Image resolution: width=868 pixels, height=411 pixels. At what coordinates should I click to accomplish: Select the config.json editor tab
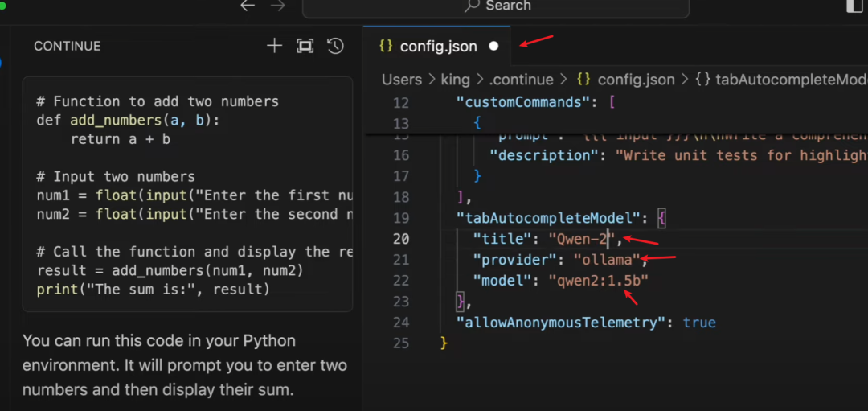(438, 47)
